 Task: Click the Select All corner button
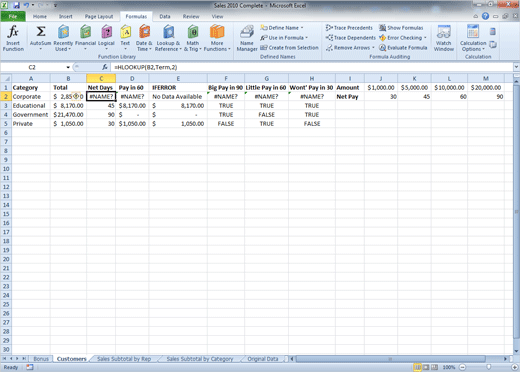tap(6, 79)
